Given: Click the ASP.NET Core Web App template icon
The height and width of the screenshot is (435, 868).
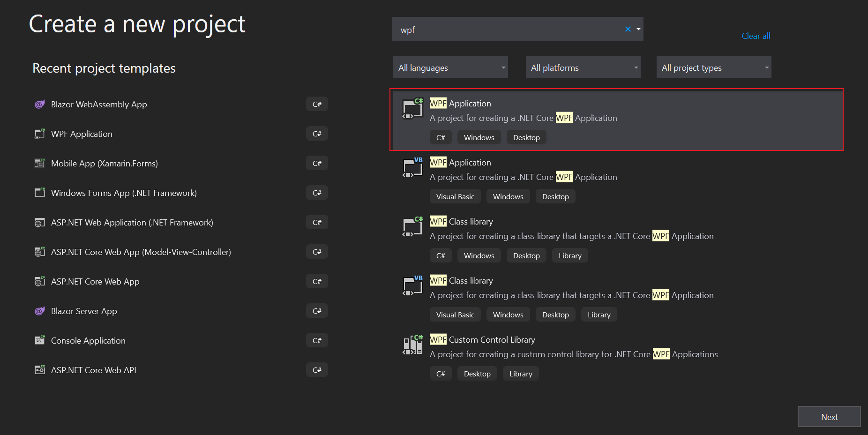Looking at the screenshot, I should [40, 281].
